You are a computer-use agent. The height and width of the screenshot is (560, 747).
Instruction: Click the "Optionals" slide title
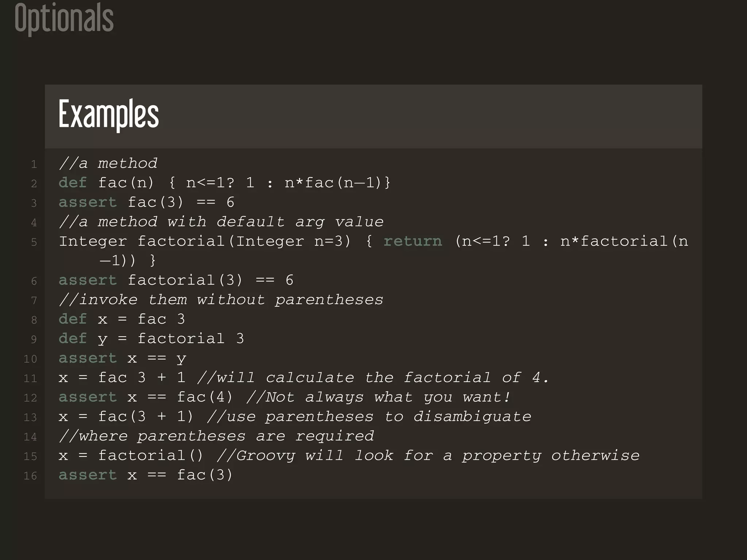click(x=64, y=18)
